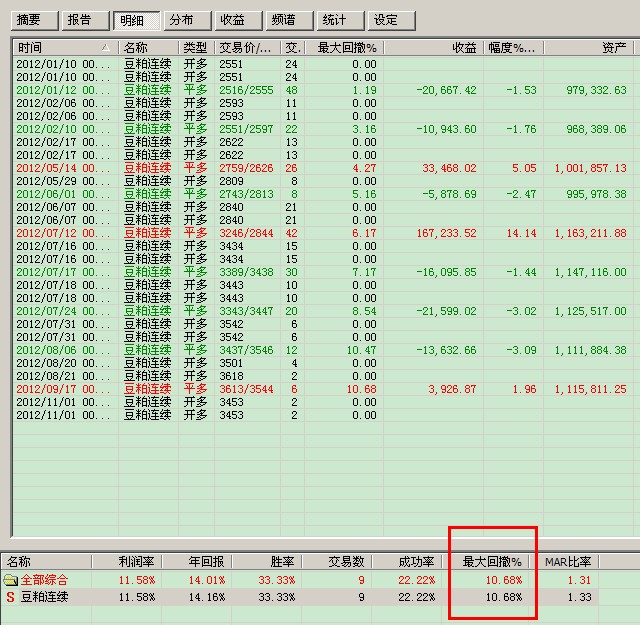Sort summary by 利润率 header
Screen dimensions: 640x625
click(x=127, y=562)
